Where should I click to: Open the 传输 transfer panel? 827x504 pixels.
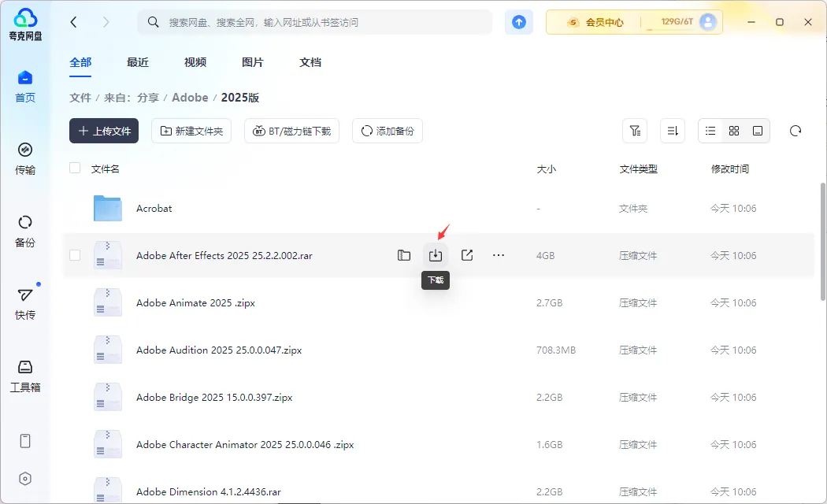click(x=24, y=159)
